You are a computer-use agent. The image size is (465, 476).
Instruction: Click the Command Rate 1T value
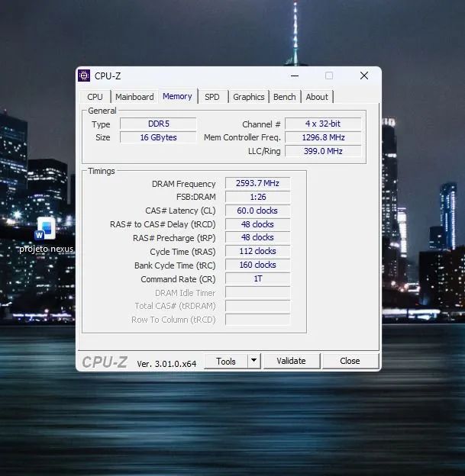tap(258, 278)
